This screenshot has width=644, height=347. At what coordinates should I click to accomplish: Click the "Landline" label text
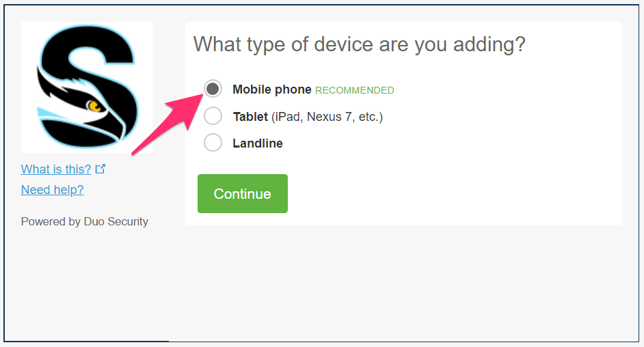(x=258, y=143)
